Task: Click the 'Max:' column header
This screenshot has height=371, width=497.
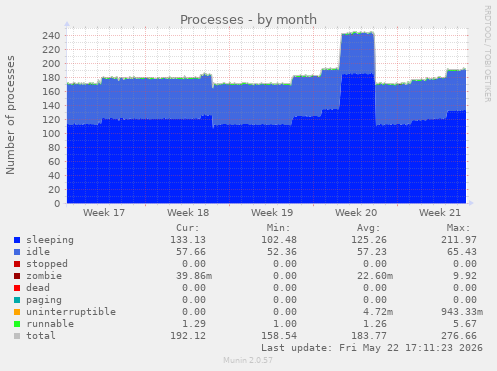Action: point(459,228)
